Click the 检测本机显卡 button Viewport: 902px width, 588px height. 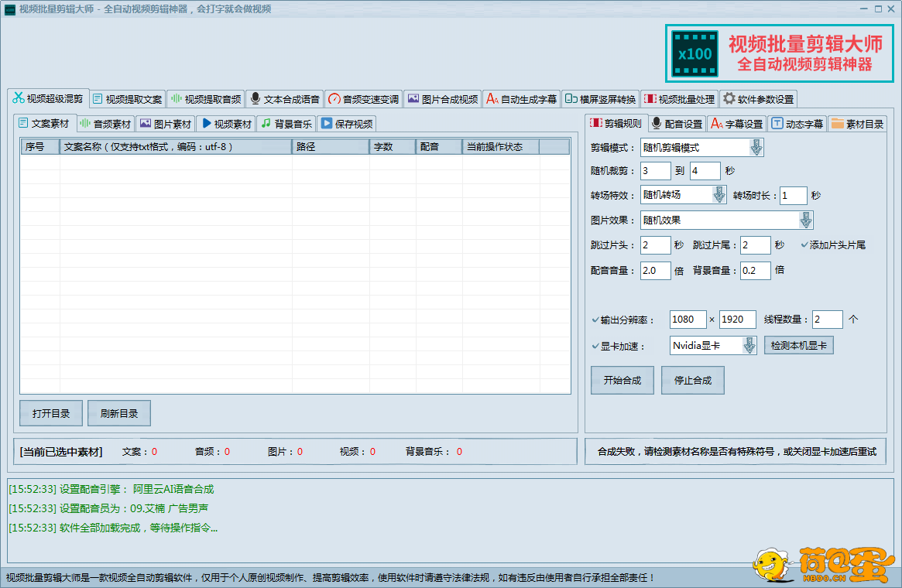pyautogui.click(x=798, y=345)
